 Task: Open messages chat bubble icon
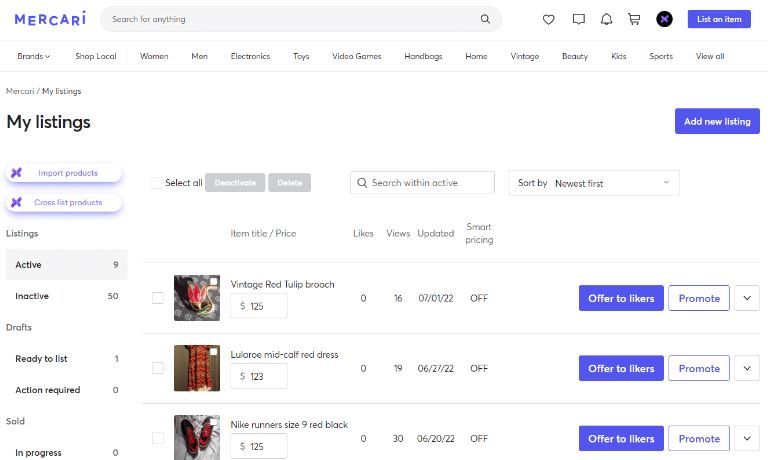click(x=578, y=19)
